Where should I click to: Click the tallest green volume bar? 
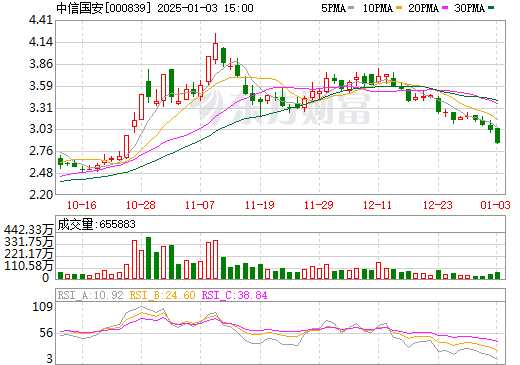(149, 258)
